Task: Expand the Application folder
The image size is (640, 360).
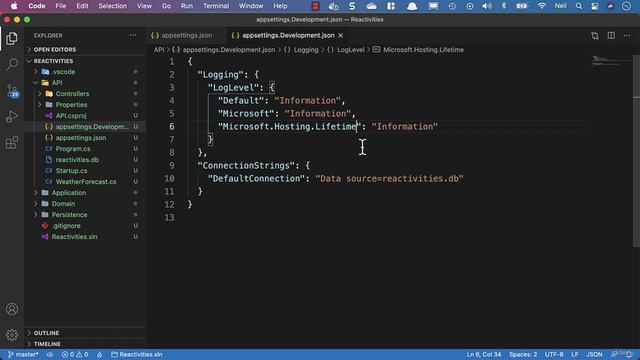Action: pos(69,193)
